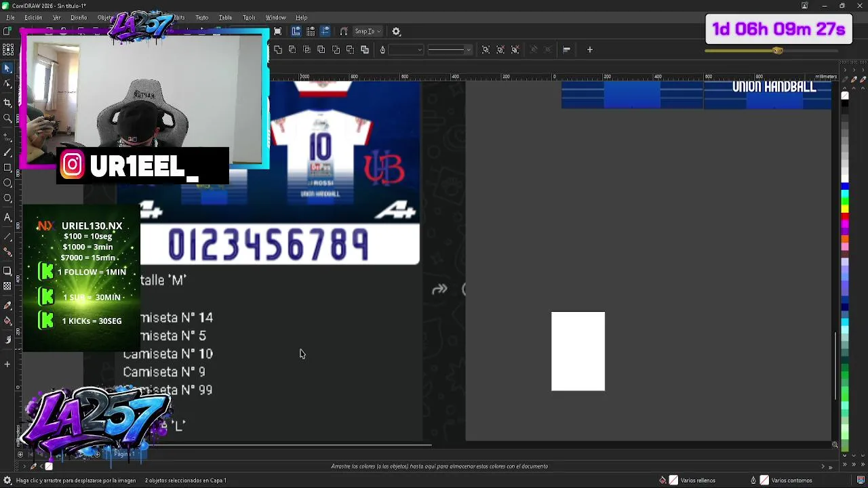Expand the document palette double arrows
This screenshot has height=488, width=868.
831,467
